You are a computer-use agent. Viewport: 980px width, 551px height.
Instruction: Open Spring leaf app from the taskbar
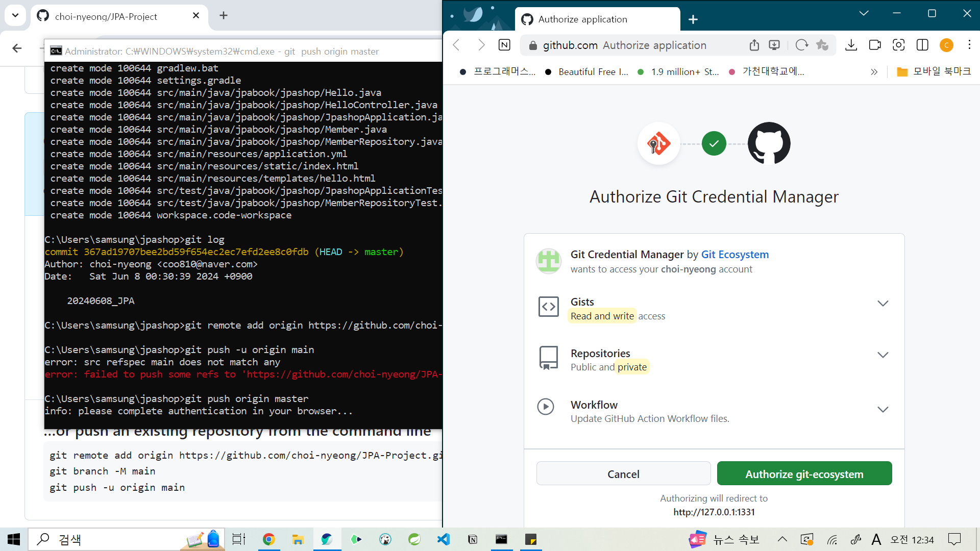414,539
